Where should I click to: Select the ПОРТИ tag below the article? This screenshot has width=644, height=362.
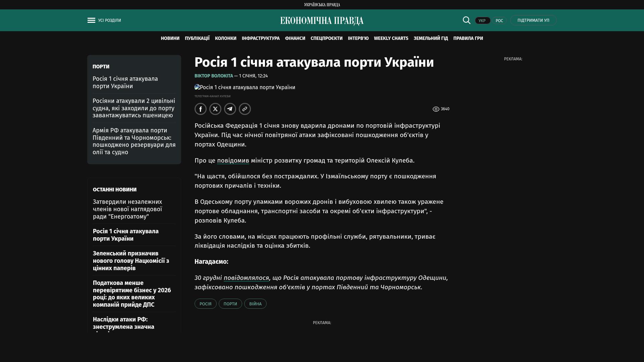pos(230,304)
